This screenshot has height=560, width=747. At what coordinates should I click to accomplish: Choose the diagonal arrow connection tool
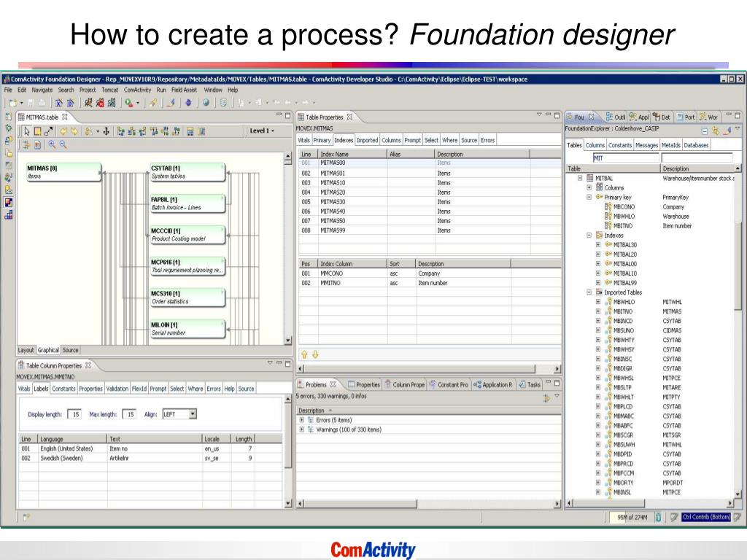click(49, 131)
